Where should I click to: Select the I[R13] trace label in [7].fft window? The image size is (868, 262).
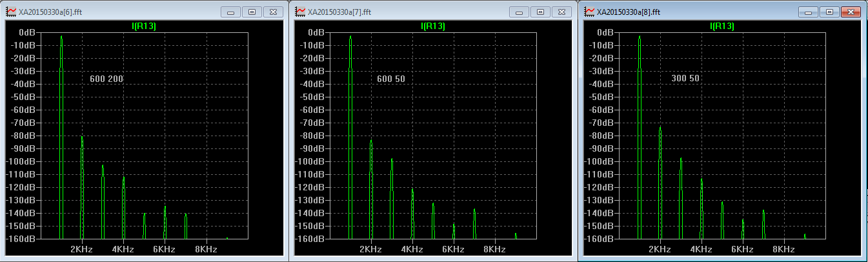(x=433, y=26)
